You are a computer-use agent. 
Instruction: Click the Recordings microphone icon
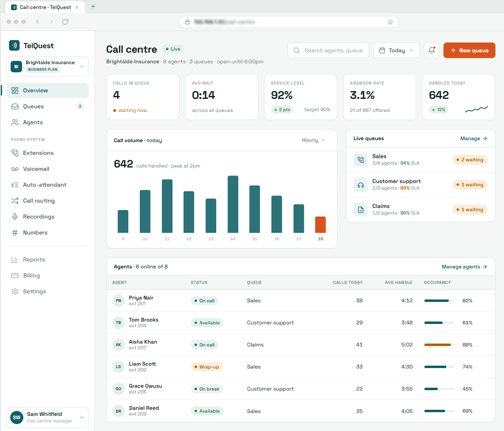15,217
